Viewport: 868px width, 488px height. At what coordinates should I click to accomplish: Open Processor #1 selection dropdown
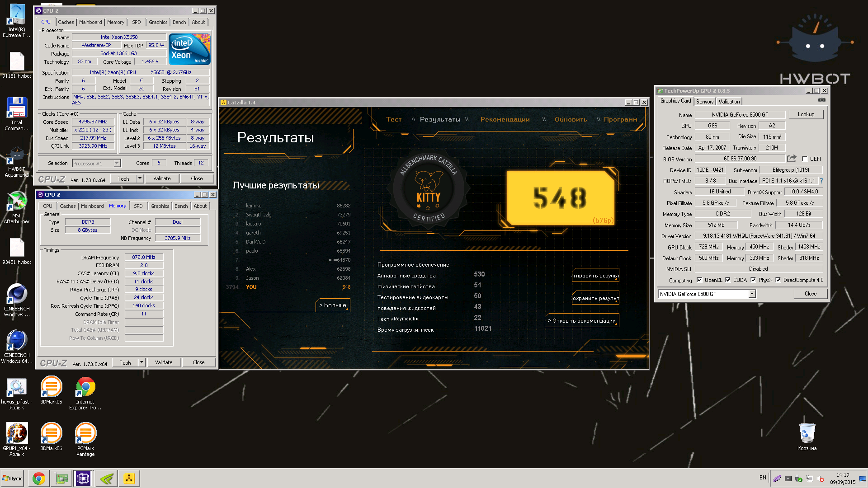(117, 163)
